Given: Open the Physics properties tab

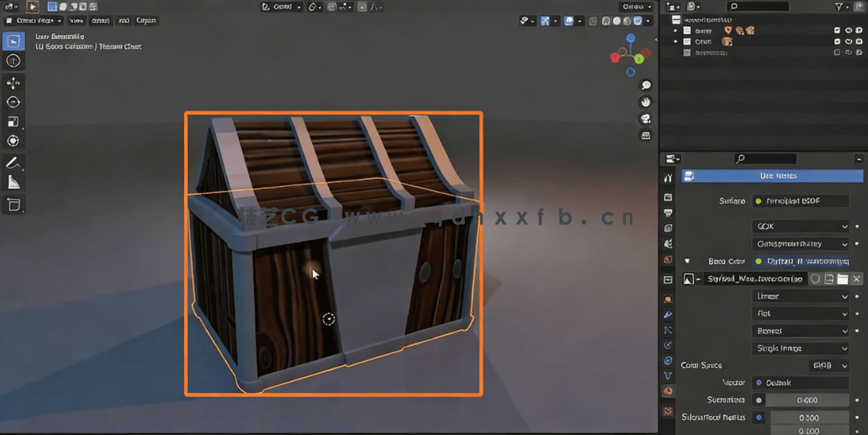Looking at the screenshot, I should [668, 345].
